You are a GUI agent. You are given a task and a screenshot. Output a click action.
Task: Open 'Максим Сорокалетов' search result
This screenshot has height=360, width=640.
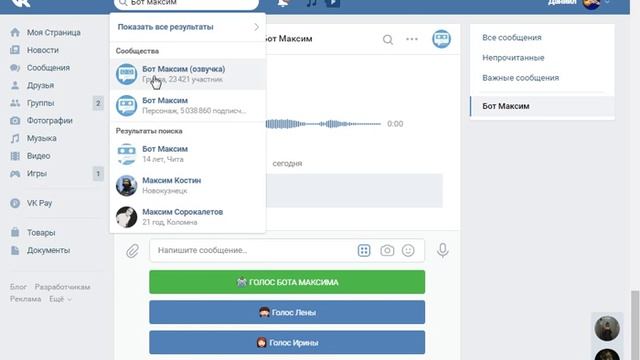[x=188, y=217]
